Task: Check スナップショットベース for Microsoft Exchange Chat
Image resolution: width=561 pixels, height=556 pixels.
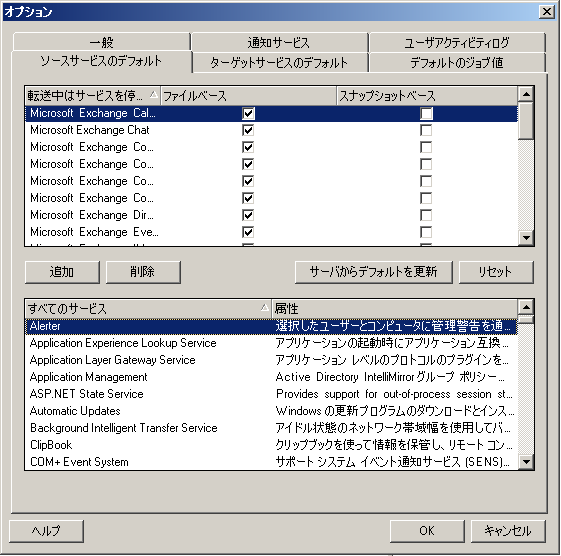Action: point(426,130)
